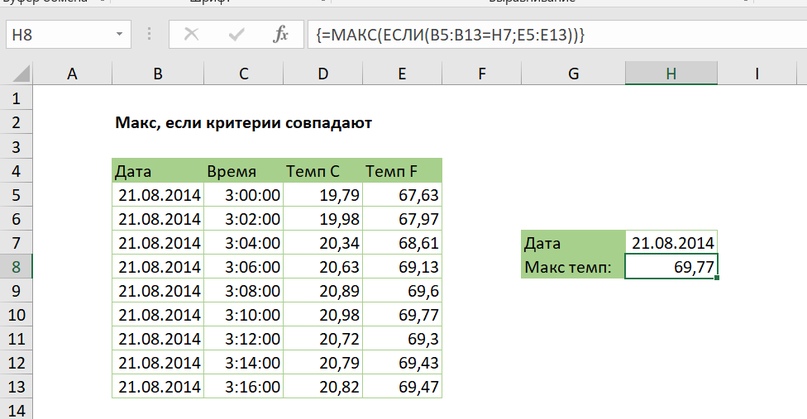The height and width of the screenshot is (419, 807).
Task: Select column A header
Action: pyautogui.click(x=72, y=74)
